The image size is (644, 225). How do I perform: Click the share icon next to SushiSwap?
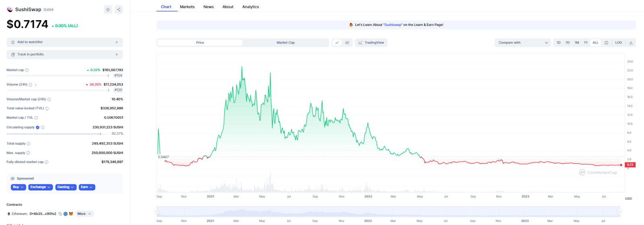coord(119,9)
